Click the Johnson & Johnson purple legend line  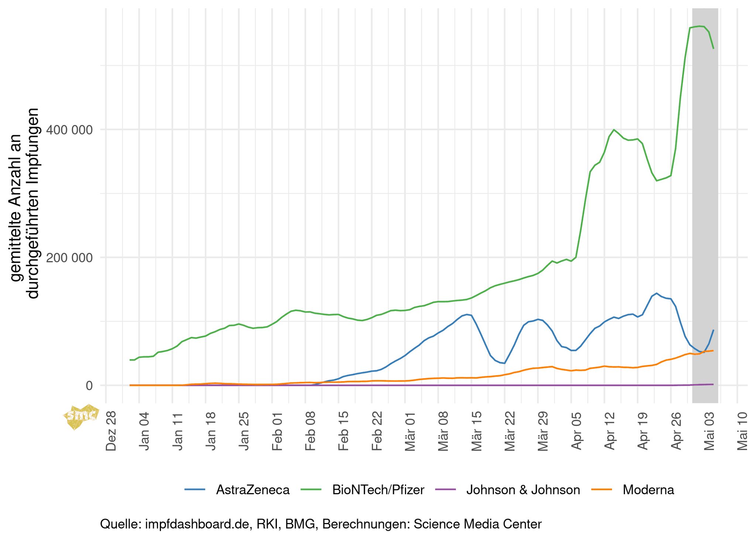(x=446, y=490)
